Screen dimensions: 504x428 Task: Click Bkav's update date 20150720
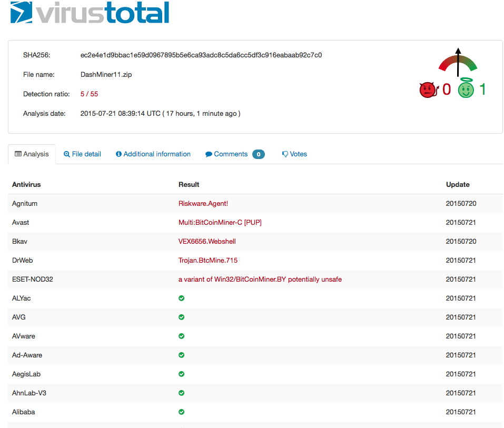click(461, 242)
